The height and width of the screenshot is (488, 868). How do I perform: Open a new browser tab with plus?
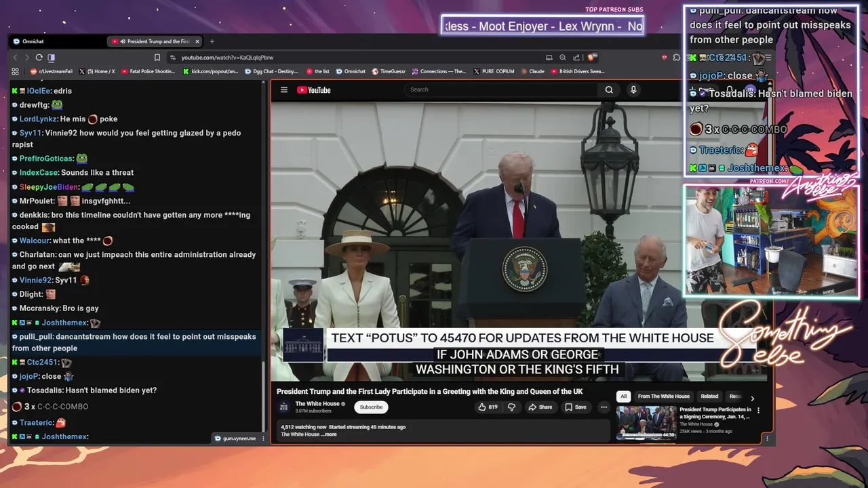click(212, 41)
